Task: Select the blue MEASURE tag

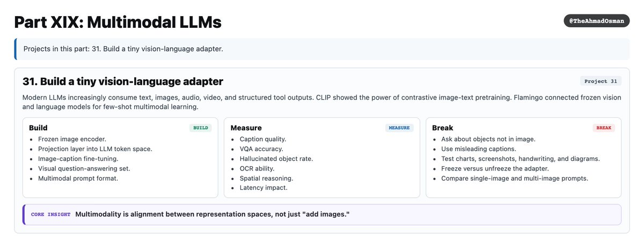Action: [x=399, y=128]
